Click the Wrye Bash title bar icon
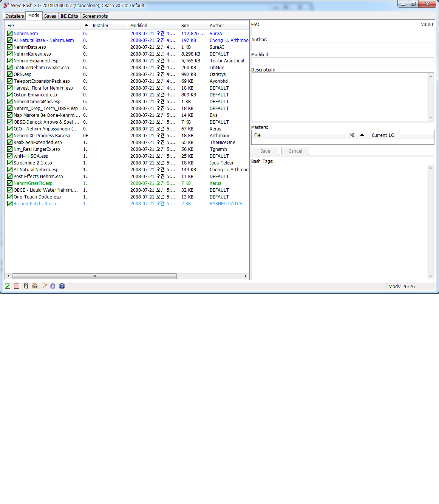Screen dimensions: 439x504 pyautogui.click(x=6, y=5)
